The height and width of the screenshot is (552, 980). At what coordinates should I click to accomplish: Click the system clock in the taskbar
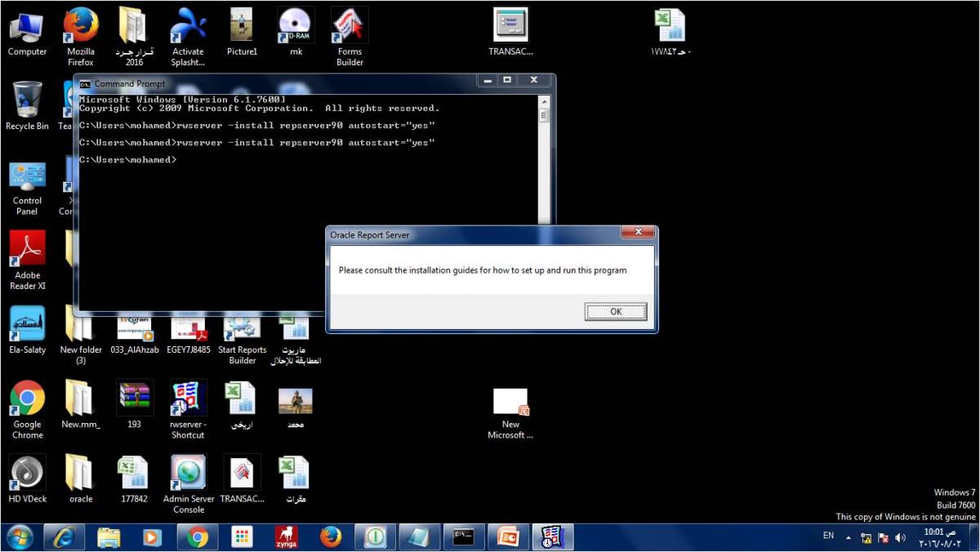(939, 537)
